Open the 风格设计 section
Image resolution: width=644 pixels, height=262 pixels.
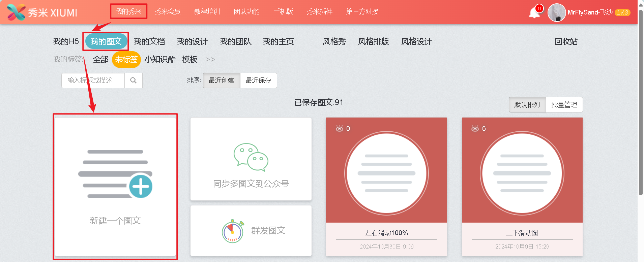tap(417, 41)
